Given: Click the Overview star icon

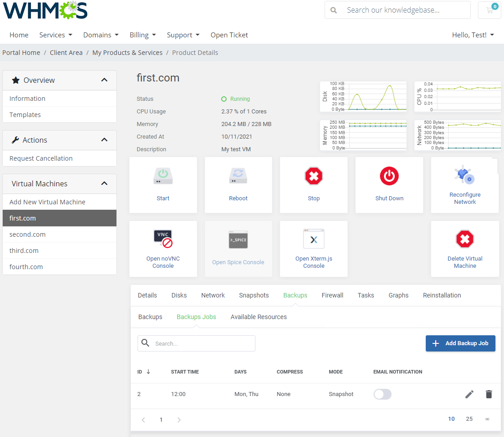Looking at the screenshot, I should coord(16,80).
